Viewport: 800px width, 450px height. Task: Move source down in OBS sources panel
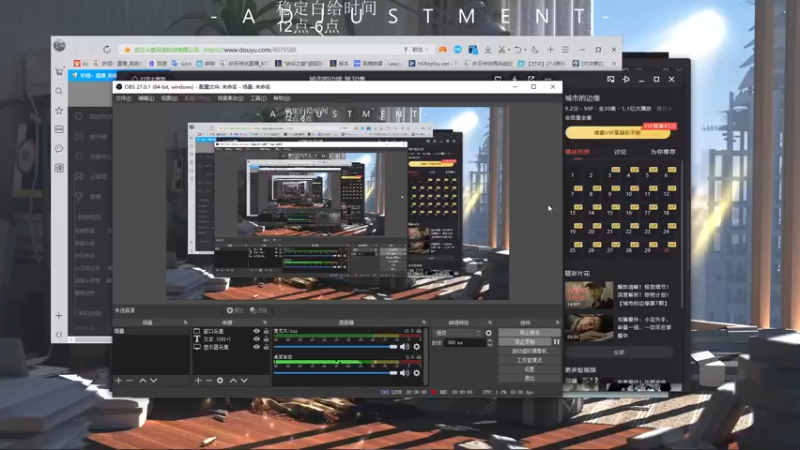244,381
